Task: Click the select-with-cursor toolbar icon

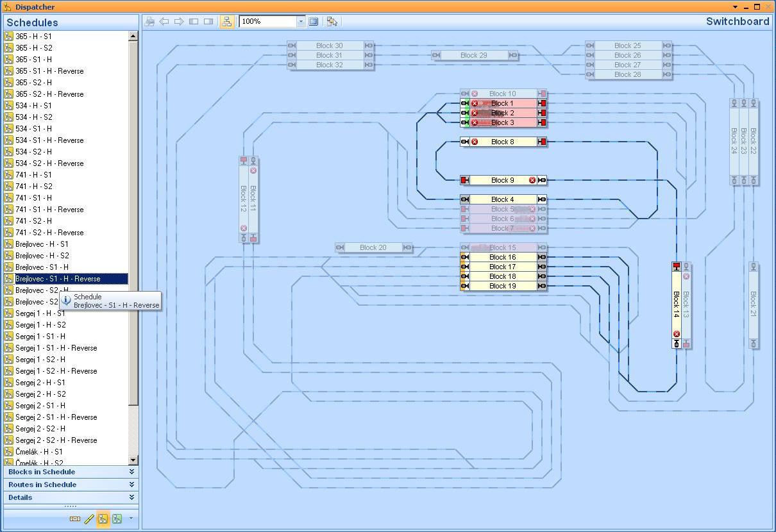Action: point(332,21)
